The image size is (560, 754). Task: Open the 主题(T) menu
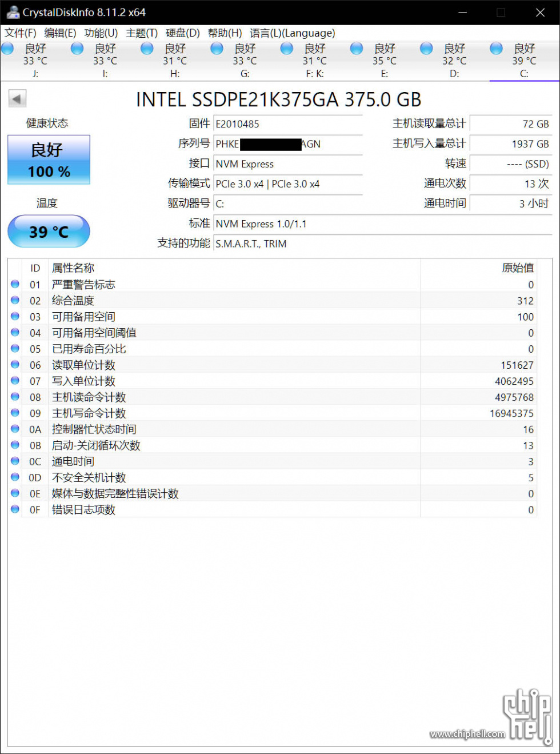142,33
